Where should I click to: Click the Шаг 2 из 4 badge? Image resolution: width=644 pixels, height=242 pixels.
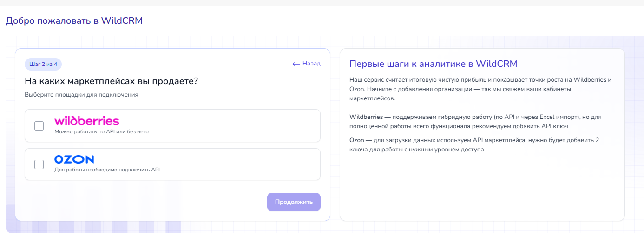(x=43, y=64)
